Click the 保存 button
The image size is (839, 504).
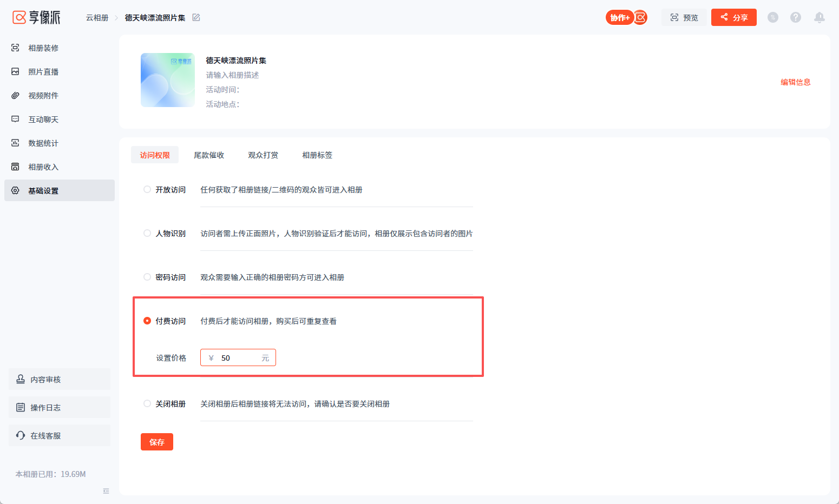point(157,442)
